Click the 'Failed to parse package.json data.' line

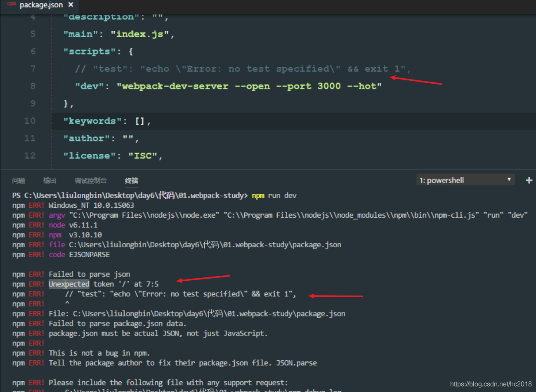tap(118, 324)
